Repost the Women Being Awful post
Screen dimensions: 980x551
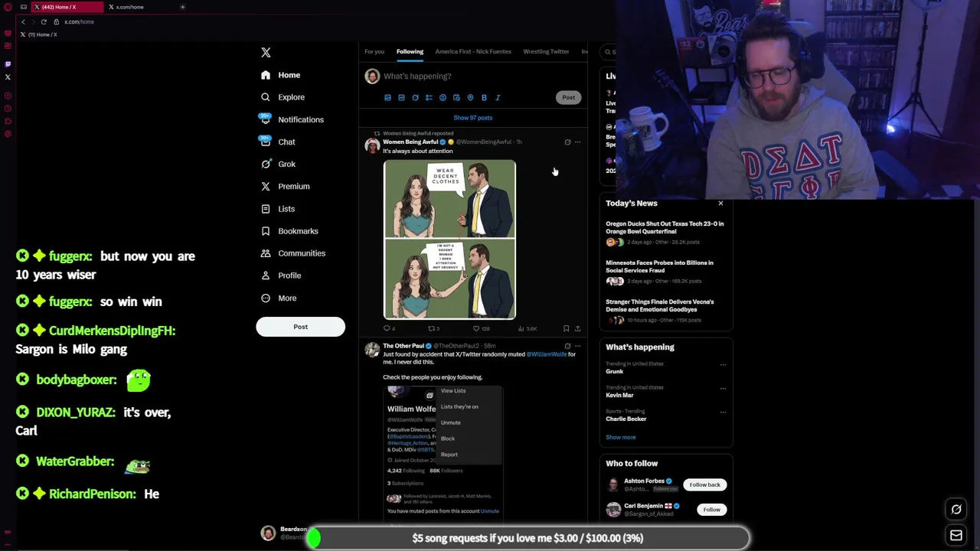[x=433, y=328]
